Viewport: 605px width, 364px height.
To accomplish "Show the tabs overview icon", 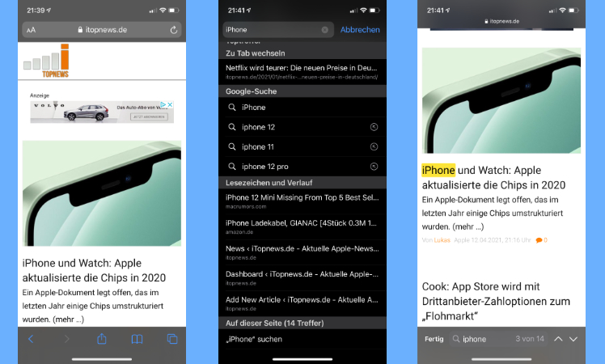I will tap(172, 339).
